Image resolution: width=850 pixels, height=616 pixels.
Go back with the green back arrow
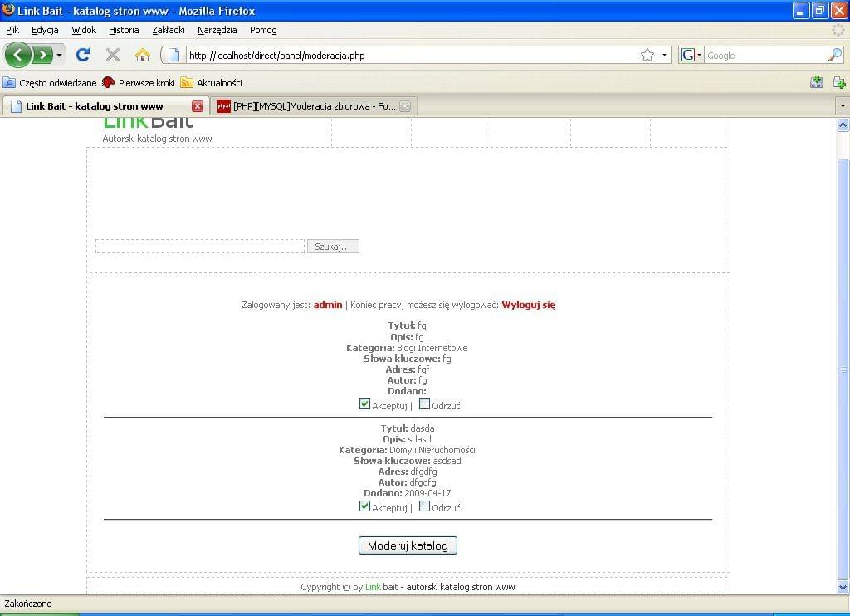pos(18,55)
